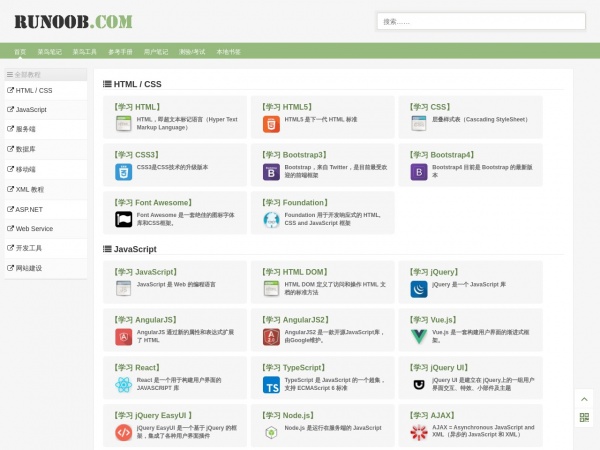Image resolution: width=600 pixels, height=450 pixels.
Task: Open the 【学习 React】 title link
Action: 137,367
